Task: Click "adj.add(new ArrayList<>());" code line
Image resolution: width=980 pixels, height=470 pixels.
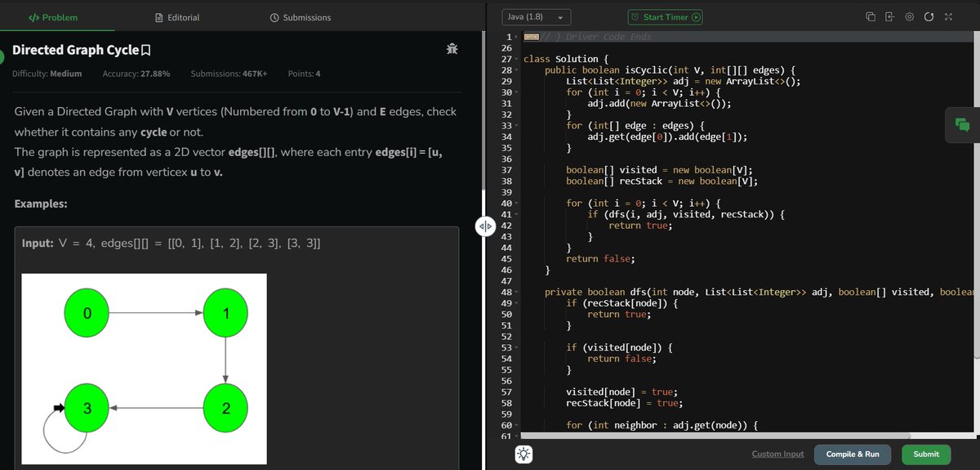Action: click(x=659, y=104)
